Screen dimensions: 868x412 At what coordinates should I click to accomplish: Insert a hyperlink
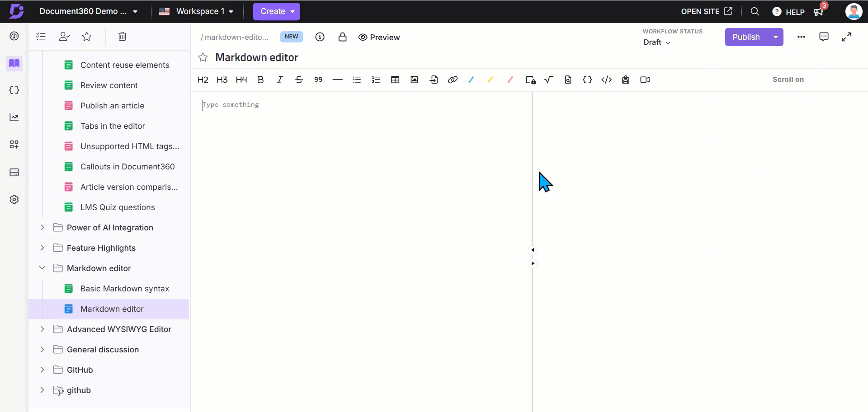[453, 80]
